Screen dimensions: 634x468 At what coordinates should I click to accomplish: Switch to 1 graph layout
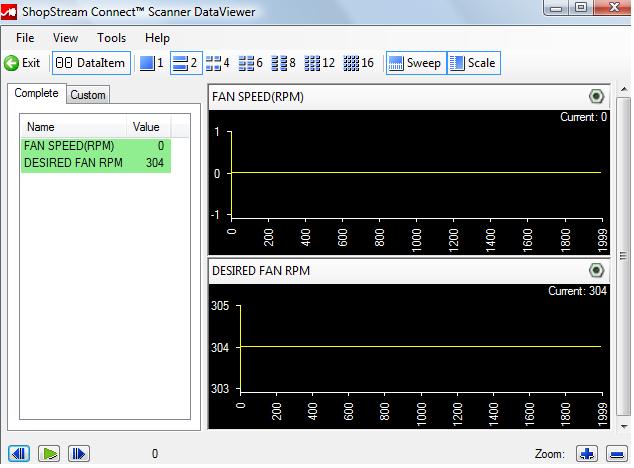(152, 63)
